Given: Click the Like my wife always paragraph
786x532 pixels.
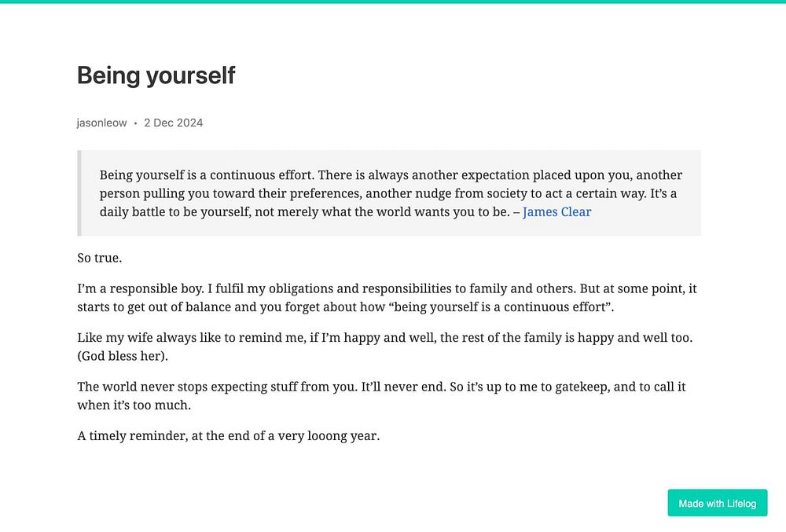Looking at the screenshot, I should coord(385,347).
